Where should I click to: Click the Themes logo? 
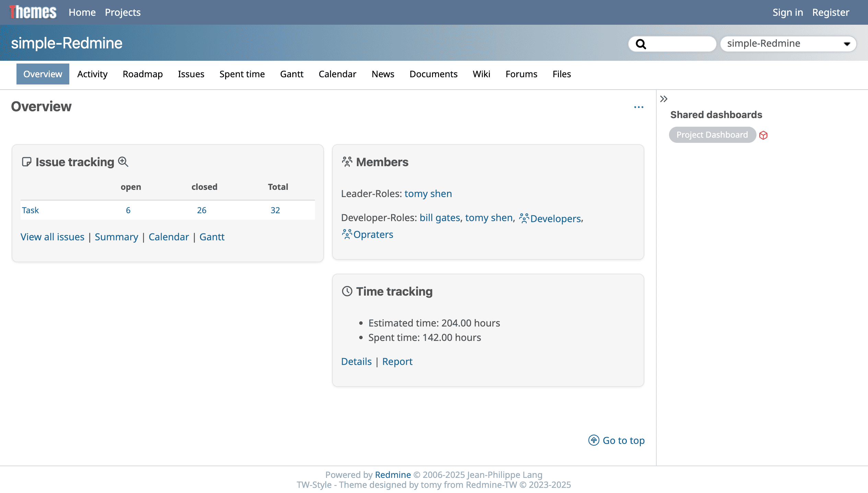coord(33,12)
